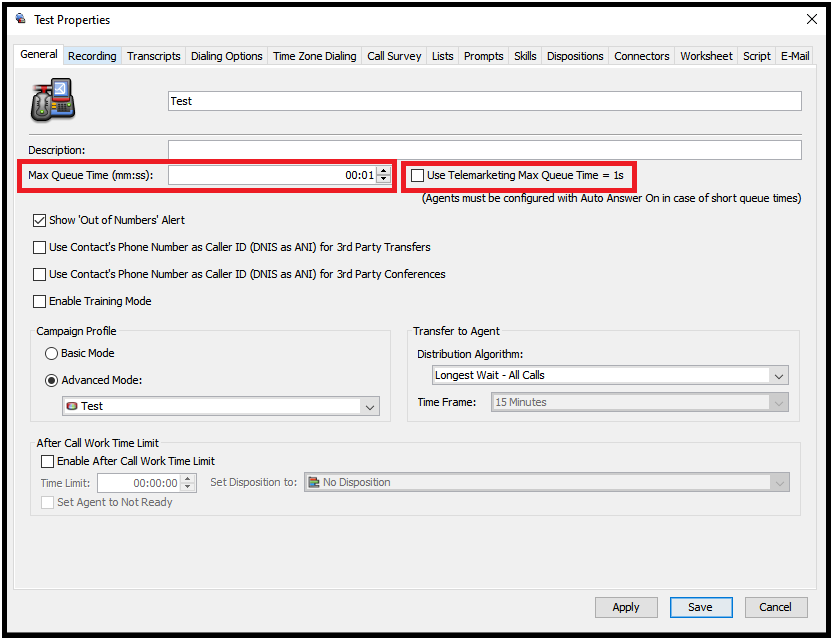Click the Test profile icon in Advanced Mode dropdown
Image resolution: width=834 pixels, height=642 pixels.
point(72,406)
